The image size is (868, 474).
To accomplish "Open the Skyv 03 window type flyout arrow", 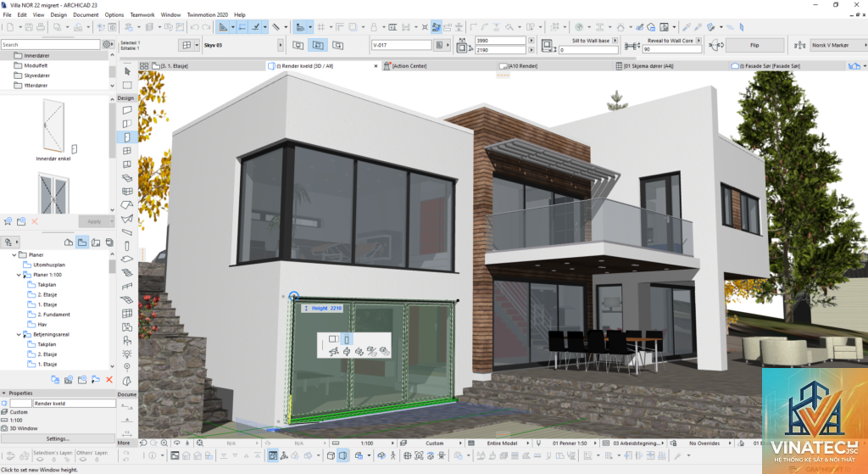I will tap(280, 45).
